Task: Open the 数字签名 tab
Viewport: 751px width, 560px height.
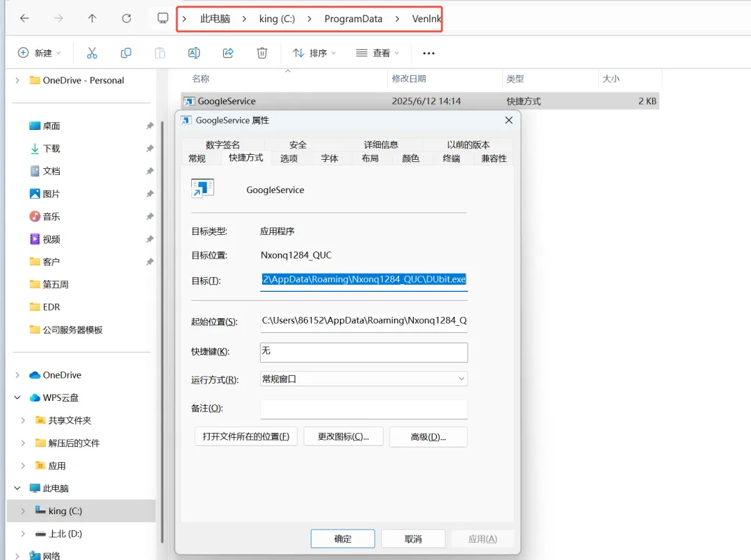Action: pos(223,145)
